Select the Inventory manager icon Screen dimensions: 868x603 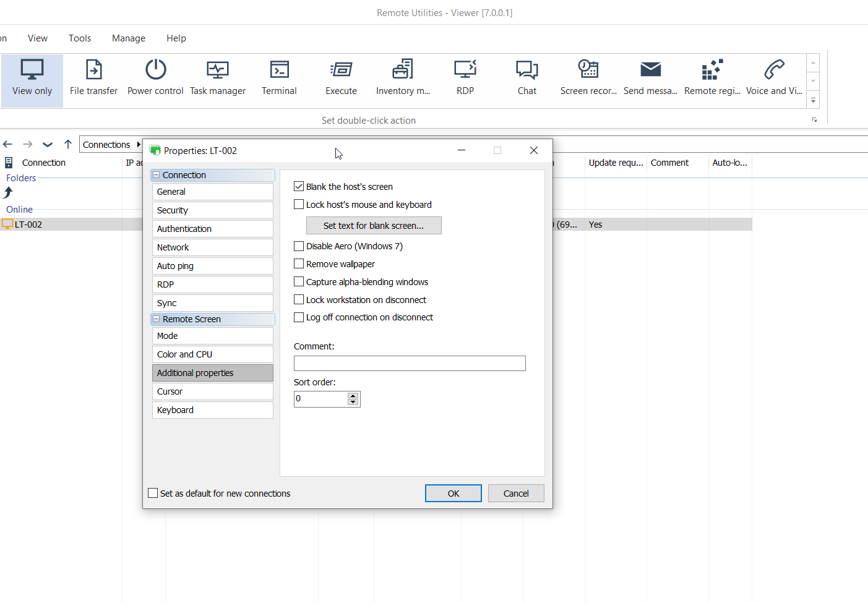[x=403, y=77]
